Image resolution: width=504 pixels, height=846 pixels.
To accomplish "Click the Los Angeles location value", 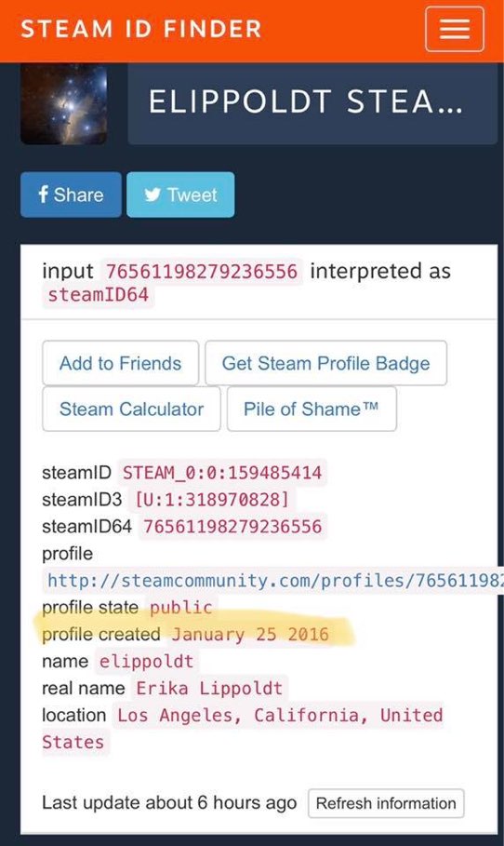I will [x=243, y=729].
